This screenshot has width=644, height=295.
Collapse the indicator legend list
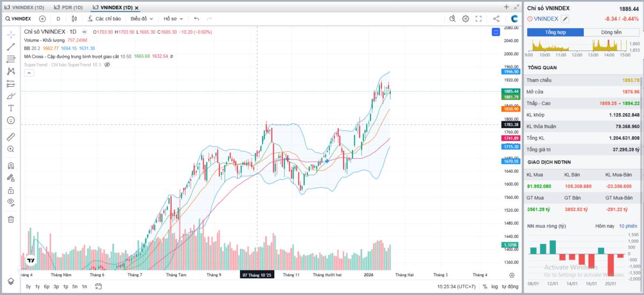pyautogui.click(x=28, y=72)
